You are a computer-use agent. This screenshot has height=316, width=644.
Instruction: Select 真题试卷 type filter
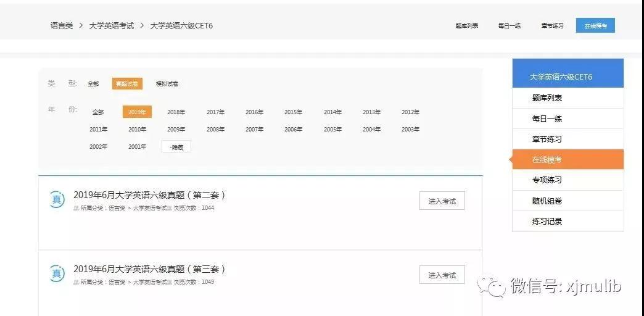(x=127, y=84)
